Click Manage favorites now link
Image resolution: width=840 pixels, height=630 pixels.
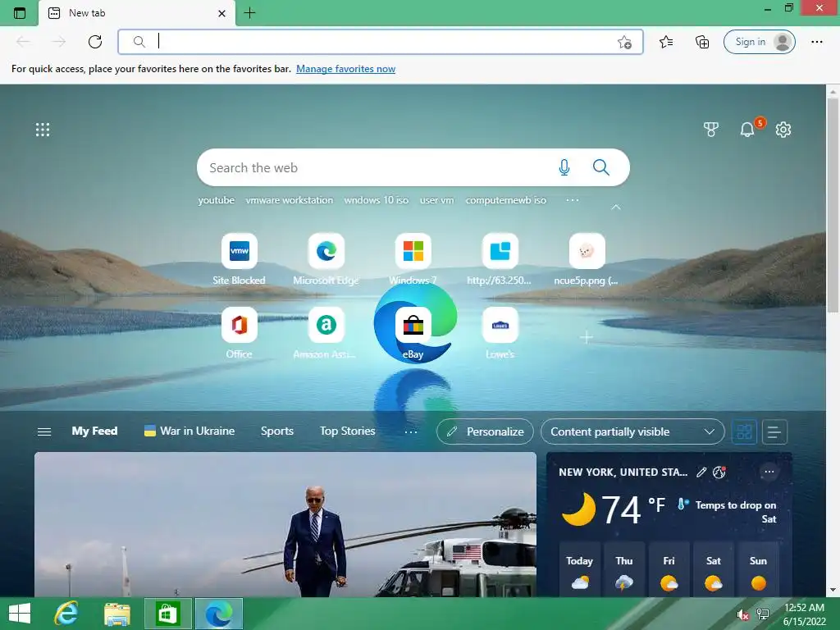[345, 69]
